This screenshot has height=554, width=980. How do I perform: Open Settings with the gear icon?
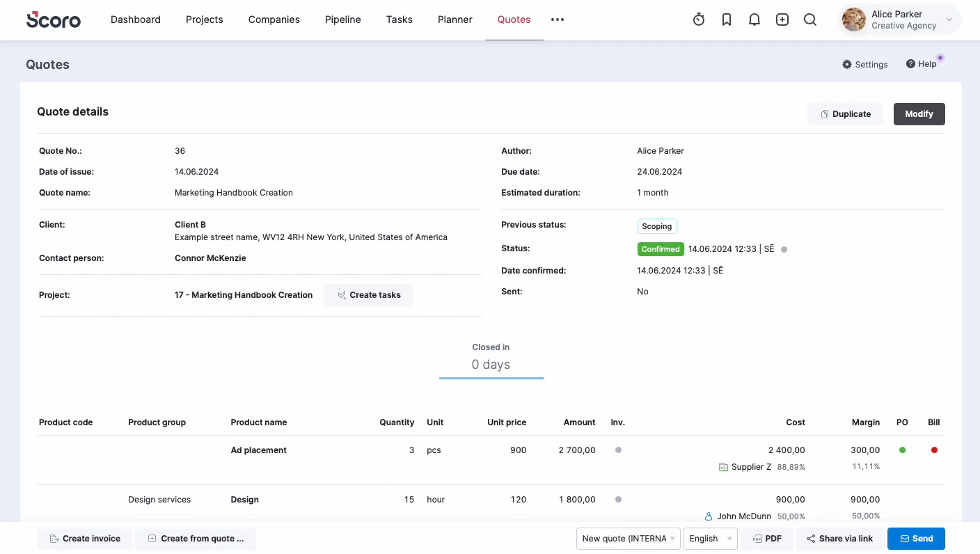[865, 64]
